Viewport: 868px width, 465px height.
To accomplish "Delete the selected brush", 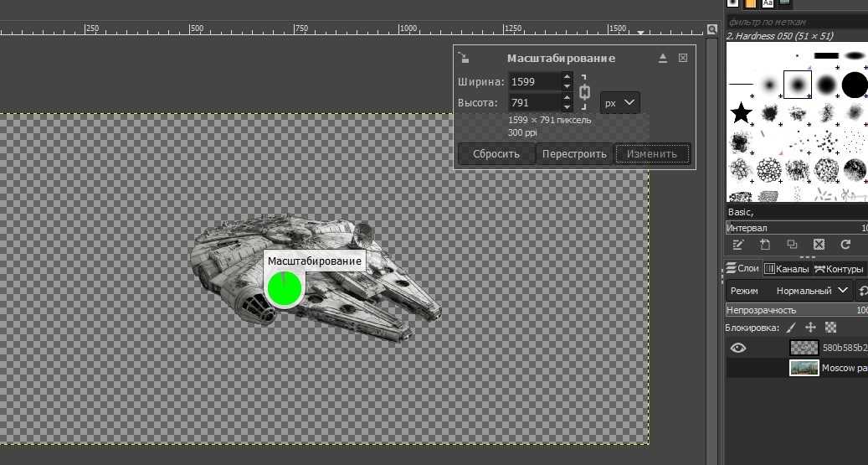I will (819, 245).
